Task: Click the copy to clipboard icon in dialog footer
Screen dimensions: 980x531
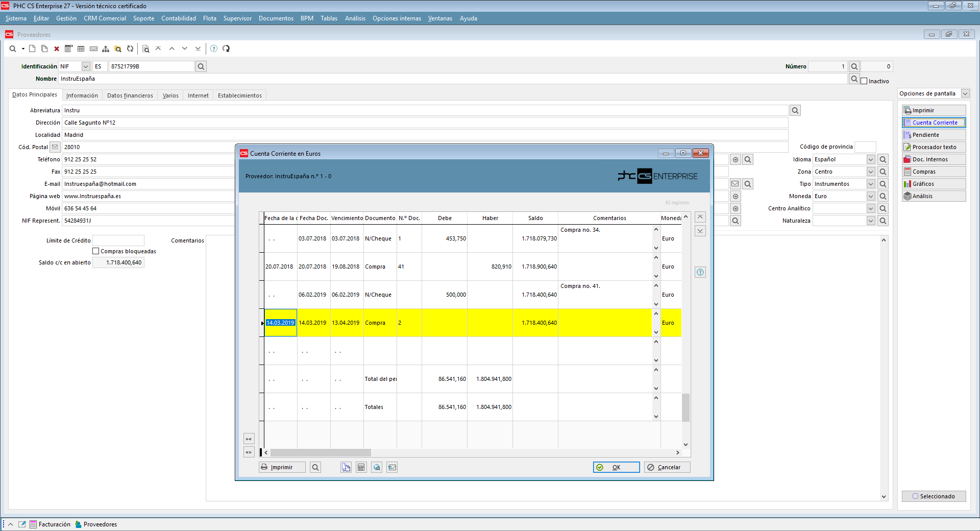Action: click(x=346, y=467)
